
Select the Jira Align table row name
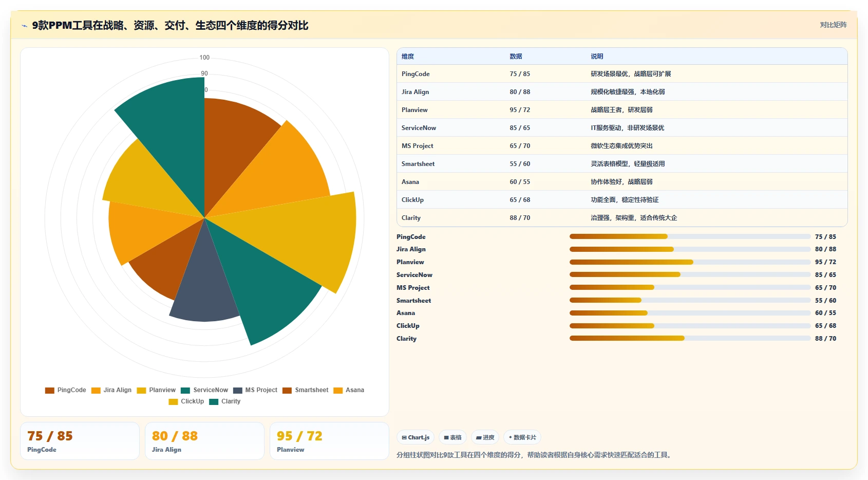[415, 92]
